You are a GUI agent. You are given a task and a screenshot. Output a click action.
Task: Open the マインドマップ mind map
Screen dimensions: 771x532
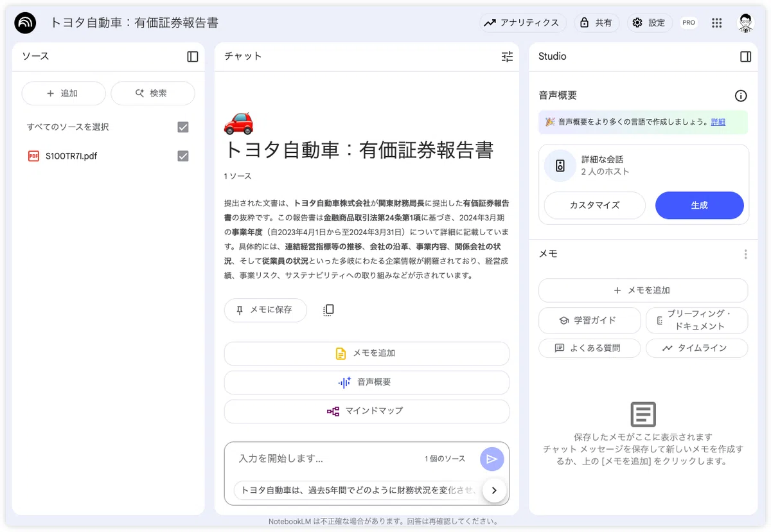pyautogui.click(x=366, y=411)
